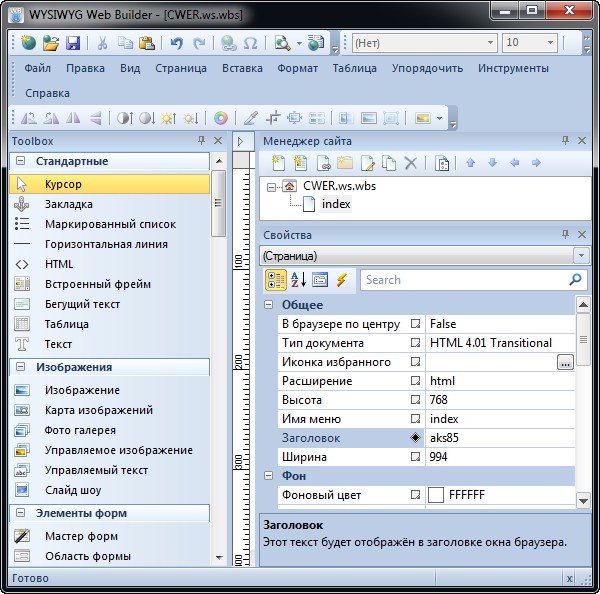Open the Вставка menu
The width and height of the screenshot is (600, 594).
coord(242,68)
